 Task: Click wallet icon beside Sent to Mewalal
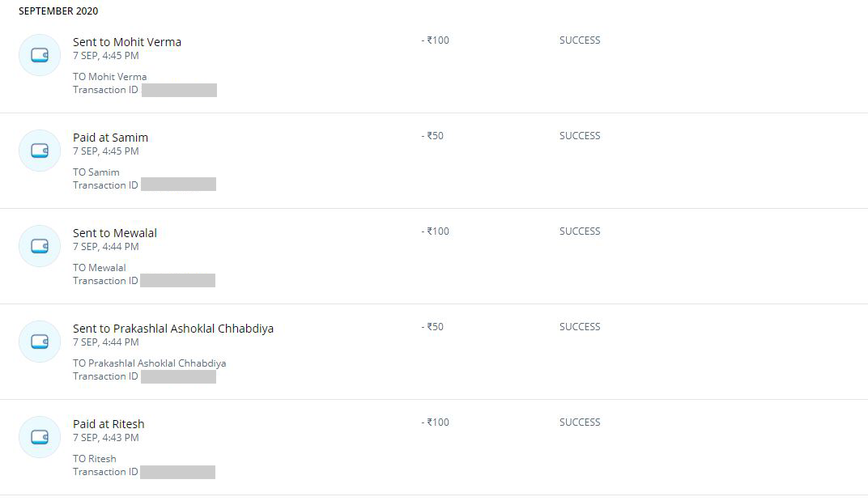point(40,246)
